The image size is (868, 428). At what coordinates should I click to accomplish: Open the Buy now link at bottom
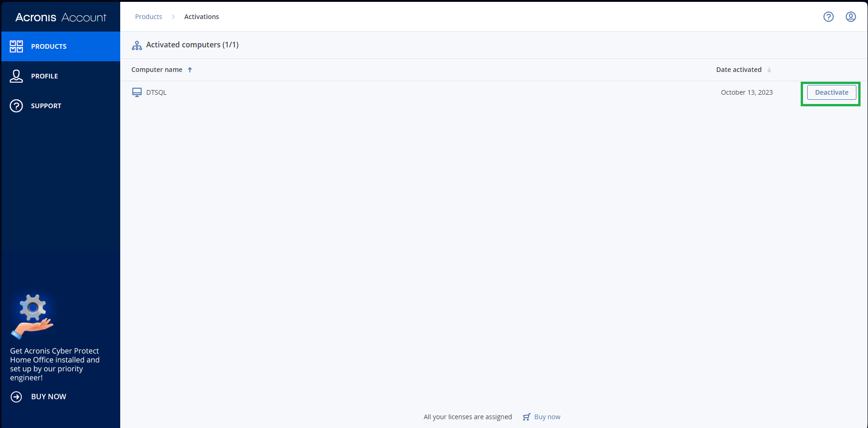pos(547,416)
